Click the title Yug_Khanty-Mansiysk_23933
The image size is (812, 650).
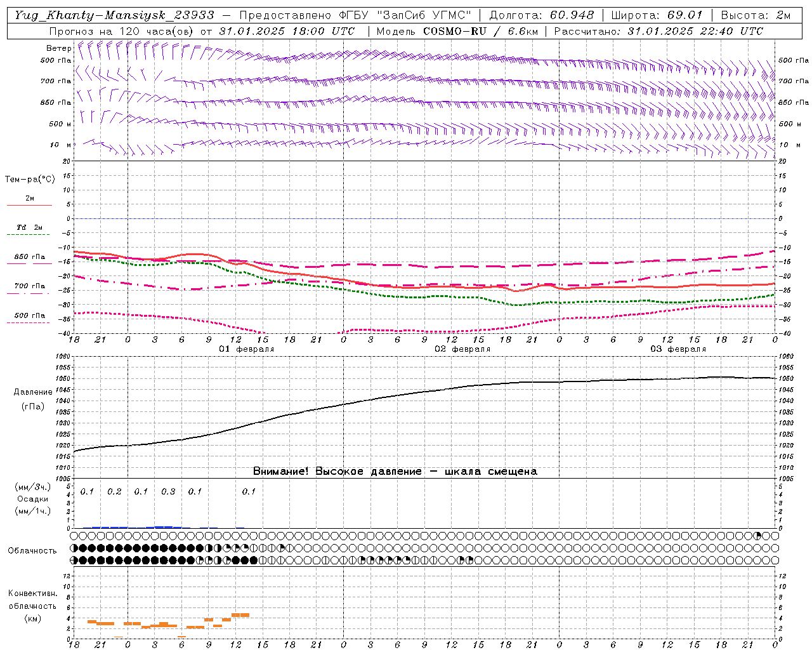115,15
